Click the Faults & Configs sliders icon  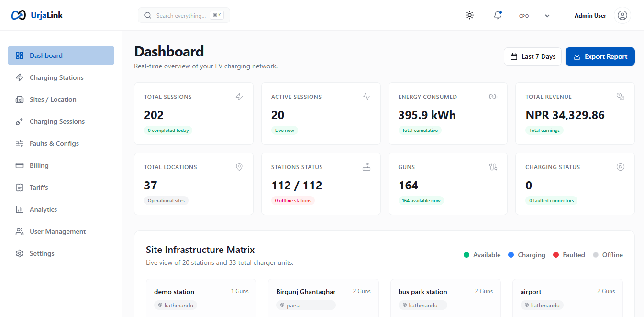point(20,143)
